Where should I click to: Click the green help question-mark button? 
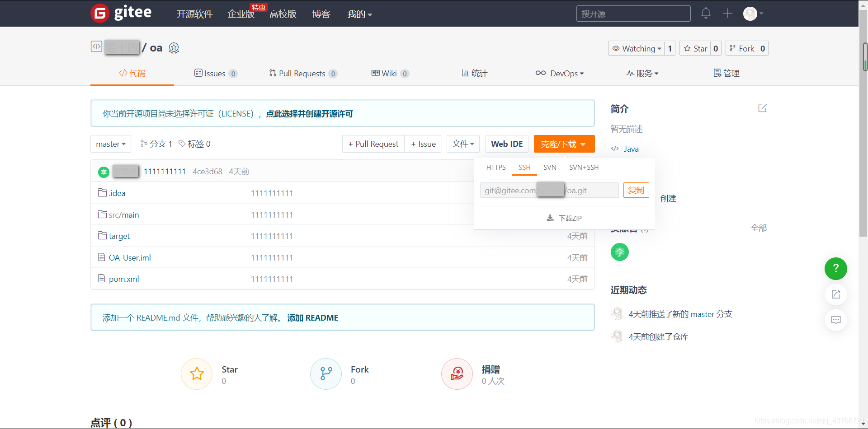tap(836, 269)
